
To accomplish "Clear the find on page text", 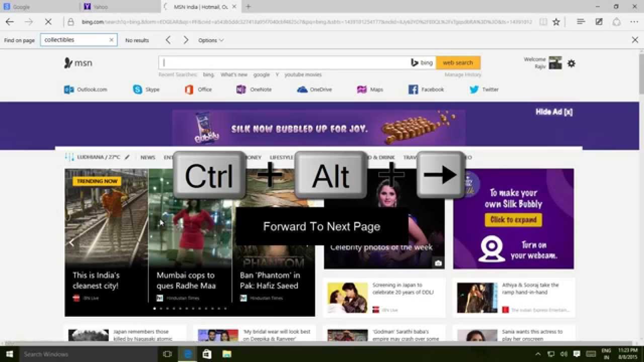I will (x=111, y=40).
